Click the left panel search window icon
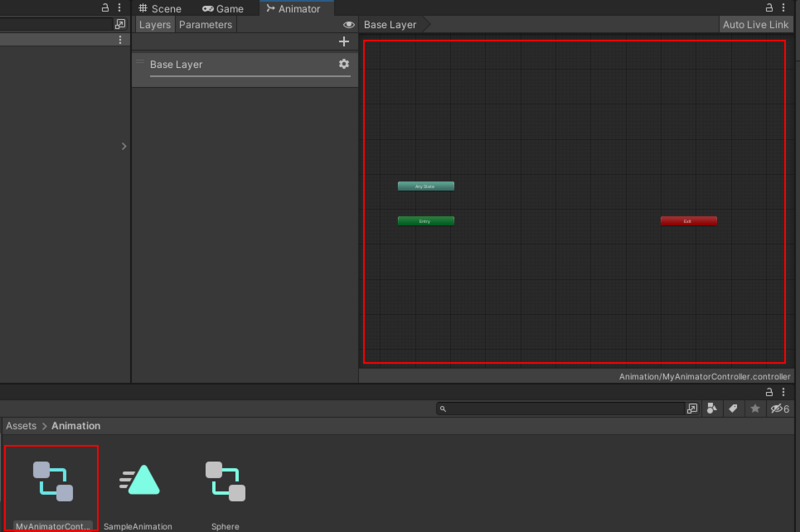The width and height of the screenshot is (800, 532). click(120, 24)
